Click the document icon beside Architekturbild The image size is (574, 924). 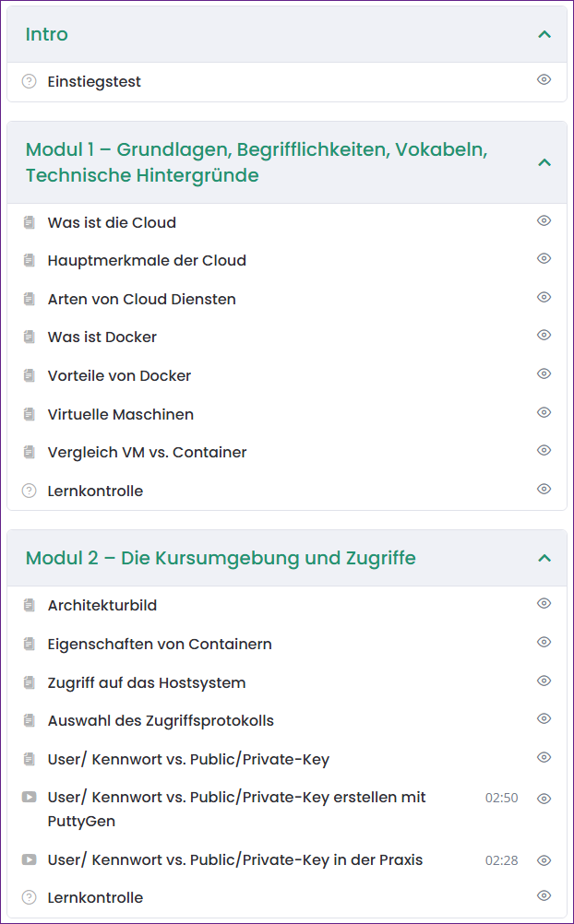[29, 605]
